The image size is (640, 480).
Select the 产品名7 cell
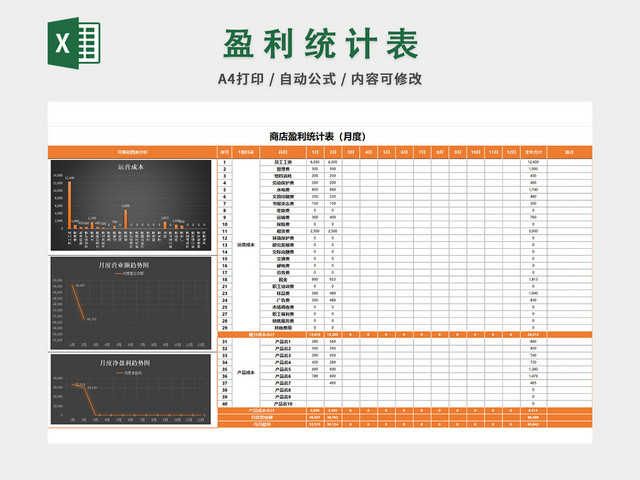click(283, 383)
